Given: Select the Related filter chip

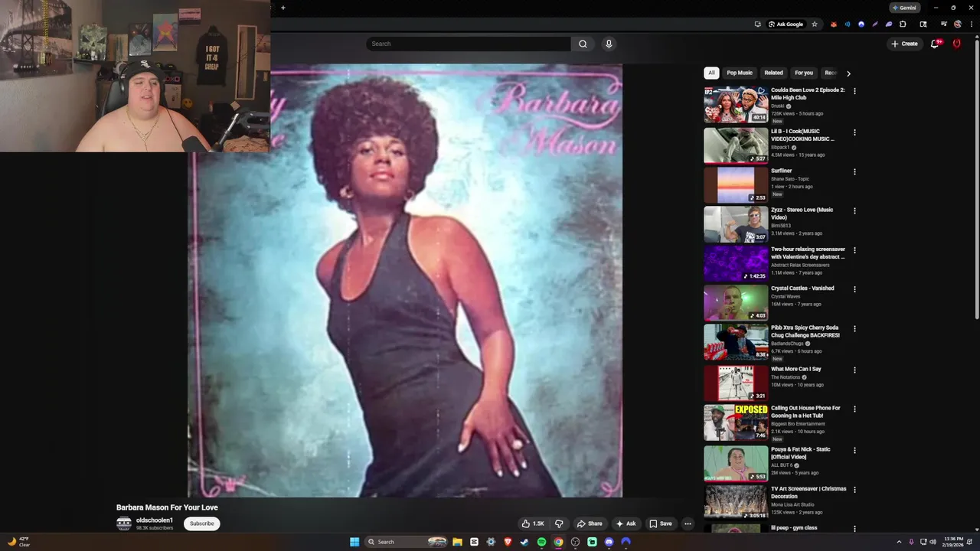Looking at the screenshot, I should (773, 73).
